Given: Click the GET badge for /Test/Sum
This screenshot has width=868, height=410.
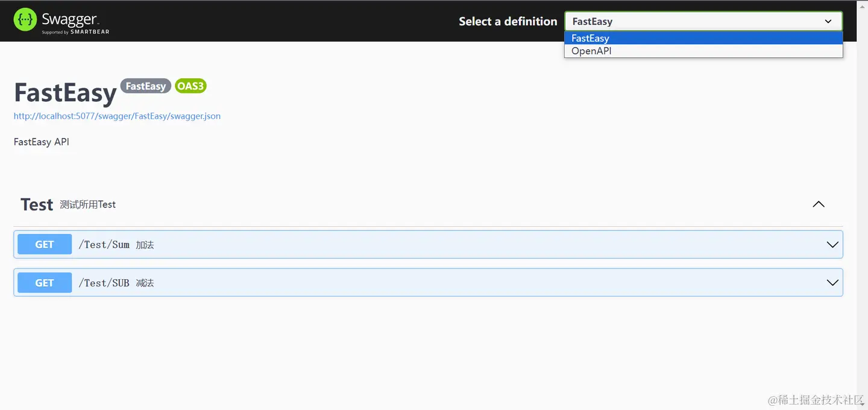Looking at the screenshot, I should pos(45,244).
